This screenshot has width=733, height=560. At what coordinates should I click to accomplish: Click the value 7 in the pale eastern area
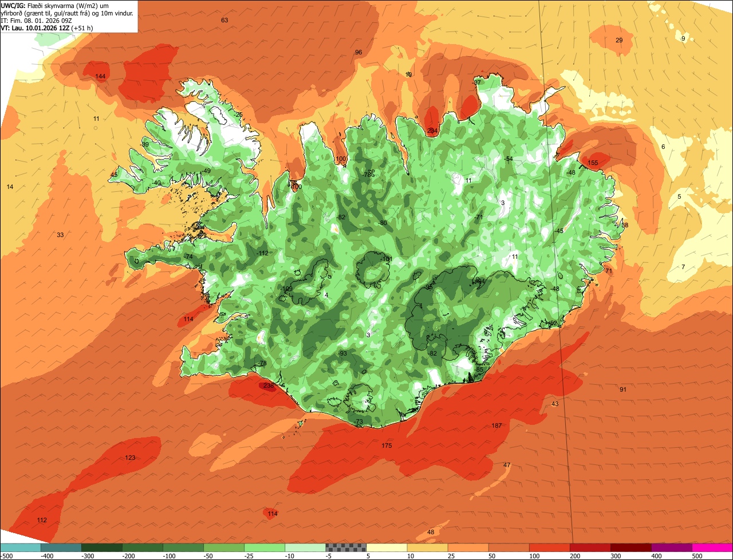[x=683, y=267]
